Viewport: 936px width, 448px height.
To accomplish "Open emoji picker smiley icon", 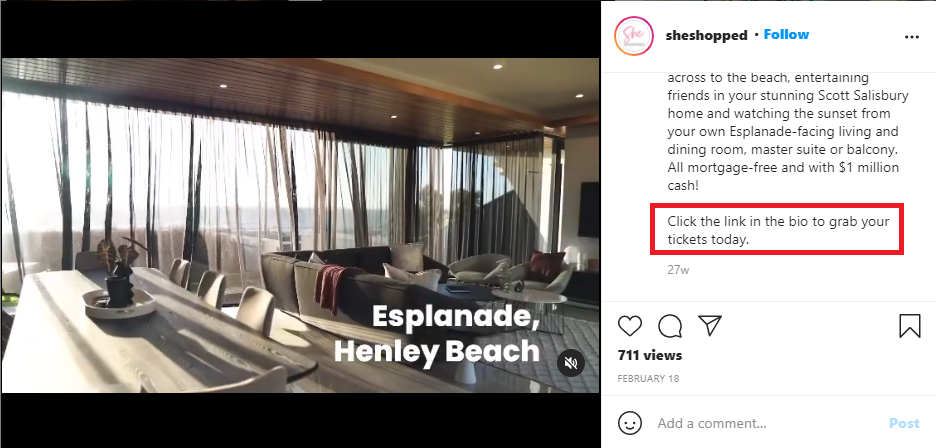I will (630, 424).
